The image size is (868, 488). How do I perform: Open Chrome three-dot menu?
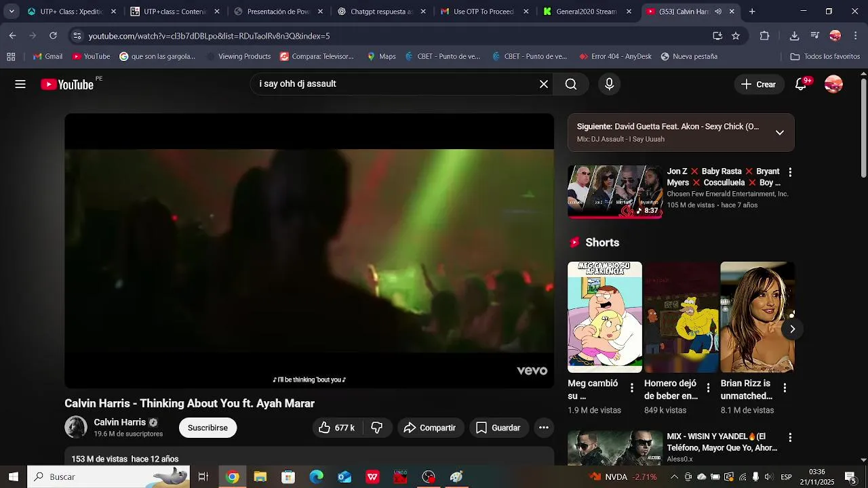click(x=854, y=36)
